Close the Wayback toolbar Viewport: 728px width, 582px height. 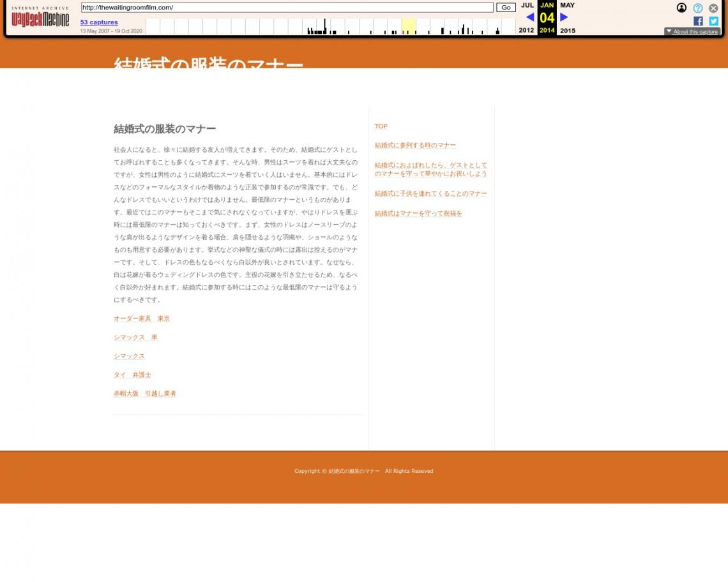click(713, 8)
